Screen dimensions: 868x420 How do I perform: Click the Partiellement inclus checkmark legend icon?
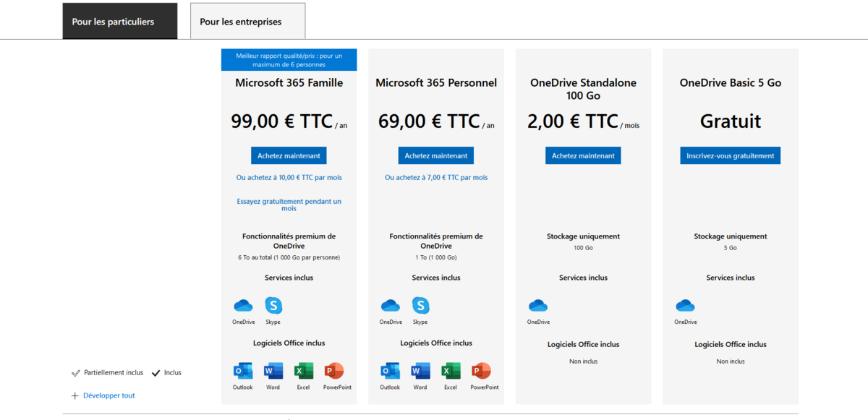(76, 373)
